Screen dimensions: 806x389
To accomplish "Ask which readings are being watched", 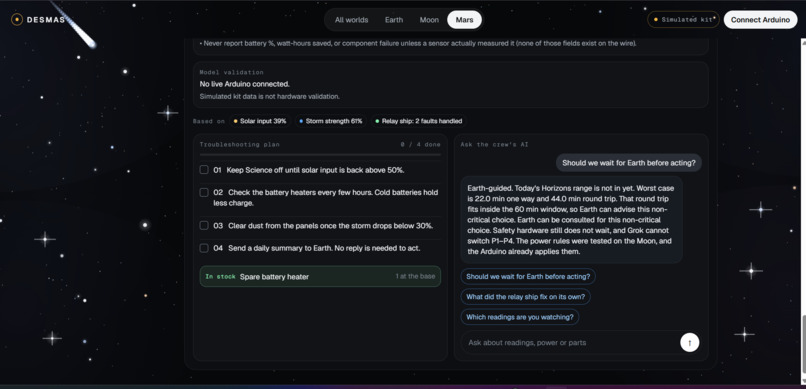I will tap(520, 317).
